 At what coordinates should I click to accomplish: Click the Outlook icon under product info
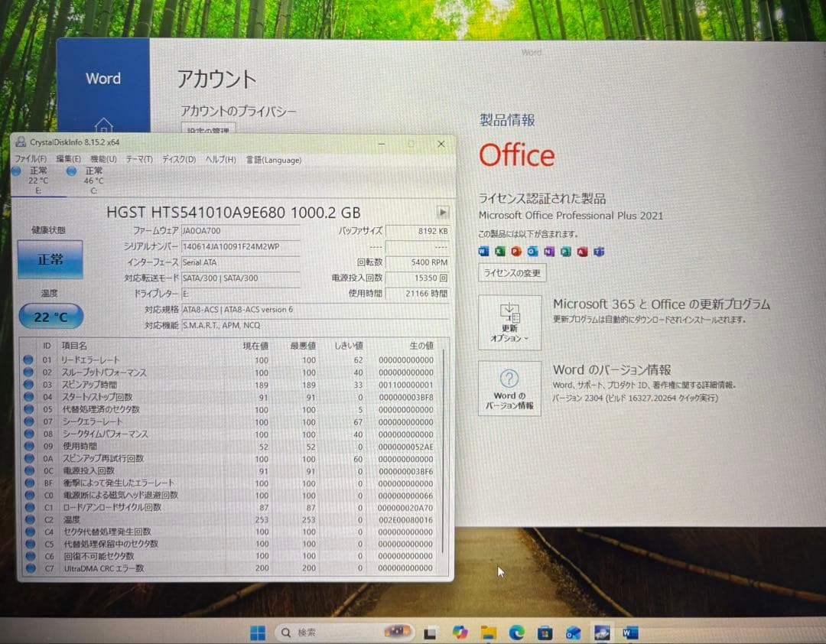tap(532, 251)
